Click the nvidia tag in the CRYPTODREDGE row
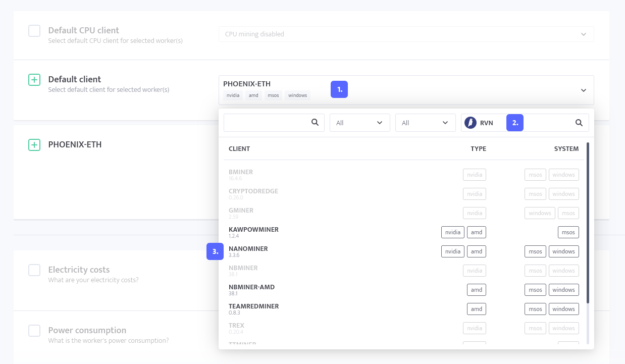 coord(475,194)
